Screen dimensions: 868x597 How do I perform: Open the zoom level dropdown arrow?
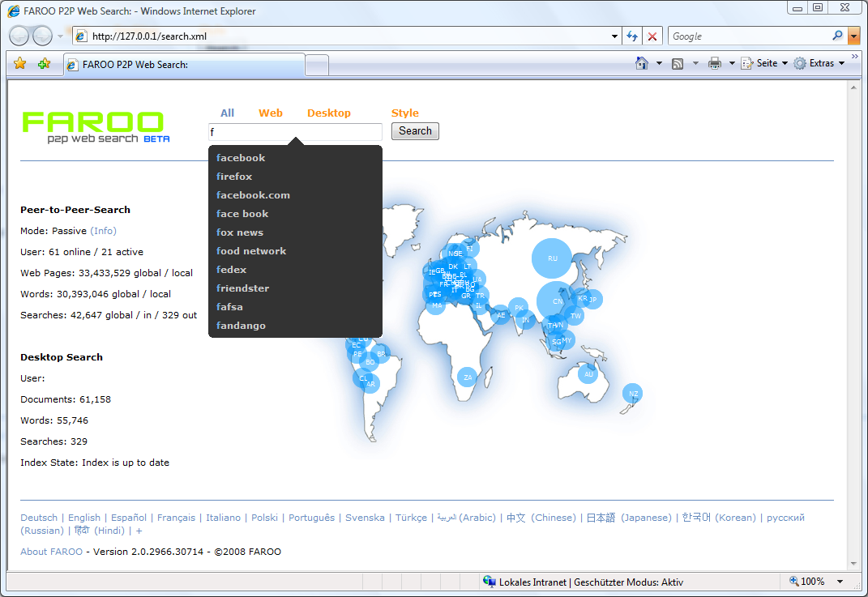[x=840, y=582]
